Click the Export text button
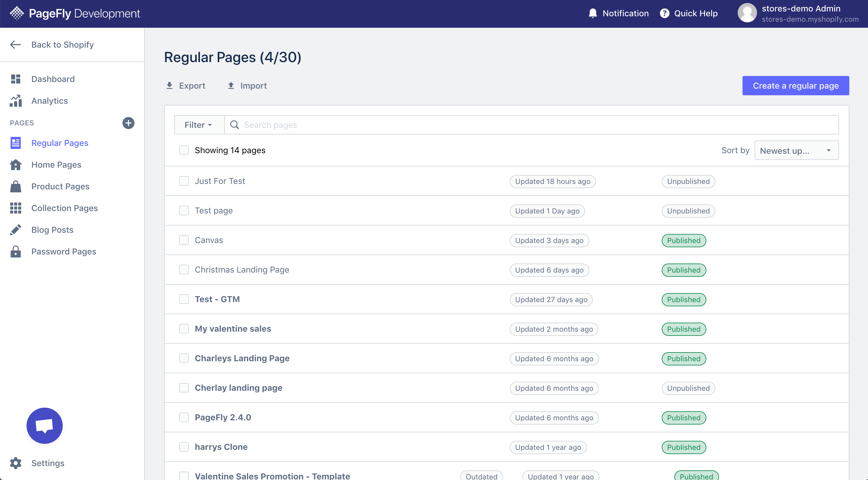868x480 pixels. (192, 86)
